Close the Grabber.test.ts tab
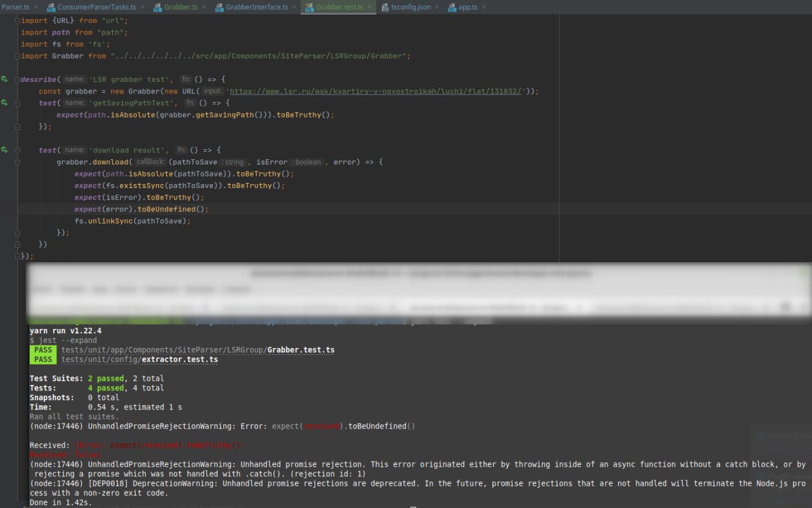812x508 pixels. pyautogui.click(x=369, y=7)
